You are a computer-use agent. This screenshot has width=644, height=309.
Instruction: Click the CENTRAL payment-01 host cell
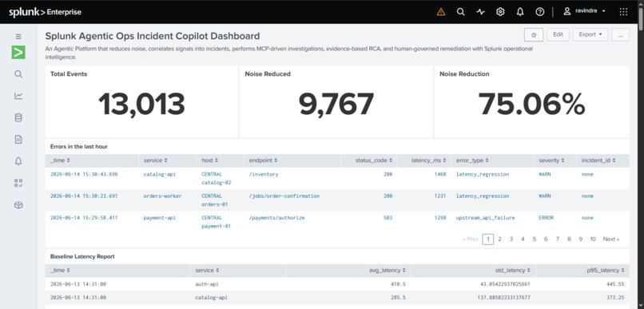click(216, 222)
